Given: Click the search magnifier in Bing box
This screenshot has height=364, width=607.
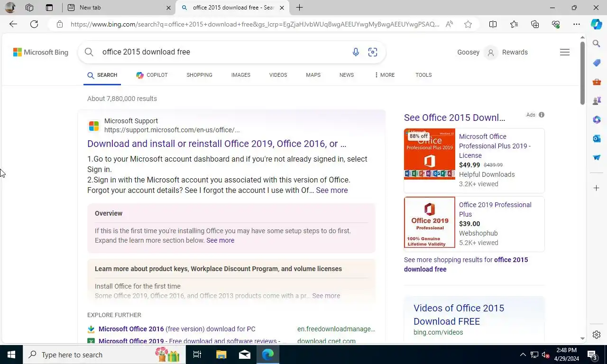Looking at the screenshot, I should pyautogui.click(x=89, y=52).
